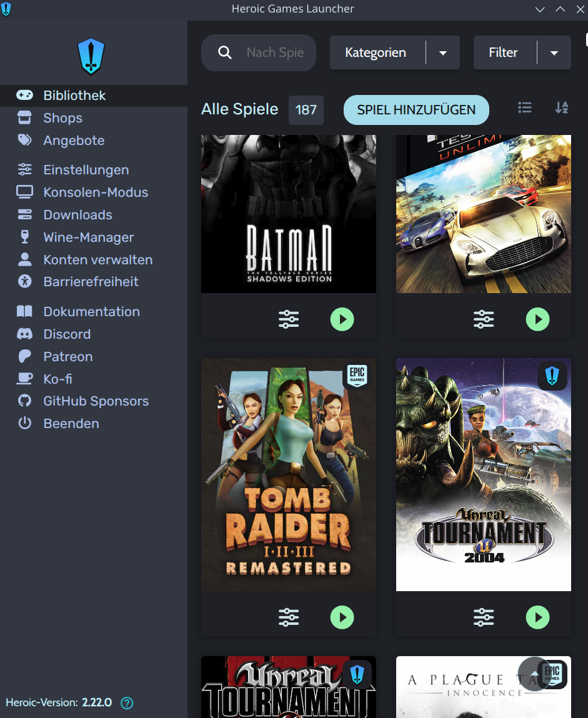588x718 pixels.
Task: Click the search magnifier icon
Action: [x=225, y=52]
